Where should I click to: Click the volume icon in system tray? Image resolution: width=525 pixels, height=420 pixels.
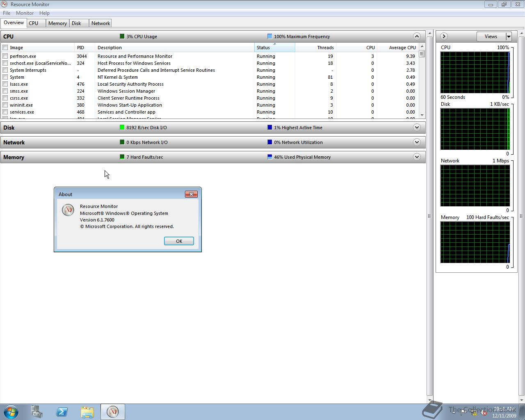coord(484,413)
